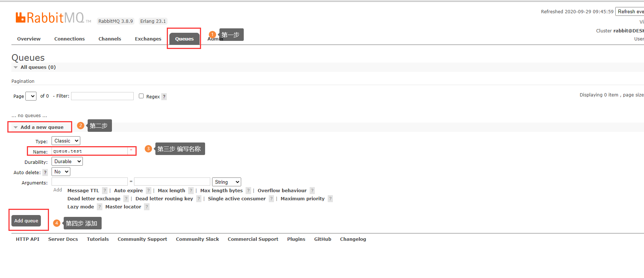
Task: Open Community Support link
Action: [x=142, y=239]
